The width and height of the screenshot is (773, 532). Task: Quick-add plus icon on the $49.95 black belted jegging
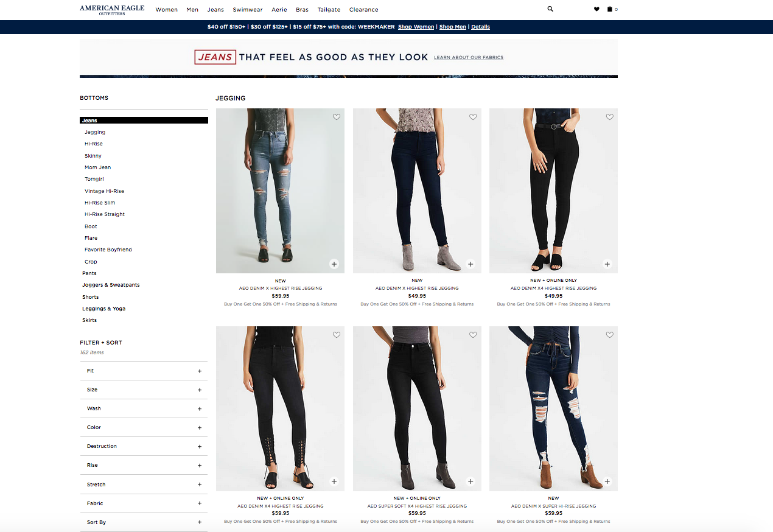point(607,264)
